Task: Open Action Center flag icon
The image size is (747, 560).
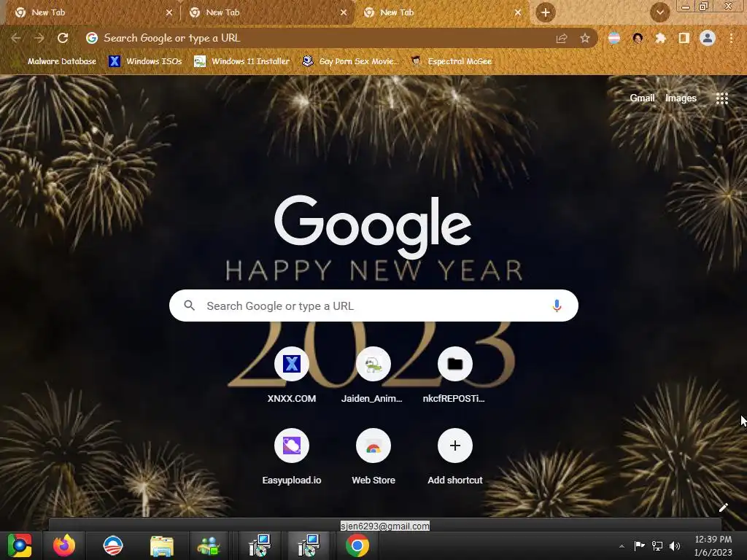Action: coord(639,545)
